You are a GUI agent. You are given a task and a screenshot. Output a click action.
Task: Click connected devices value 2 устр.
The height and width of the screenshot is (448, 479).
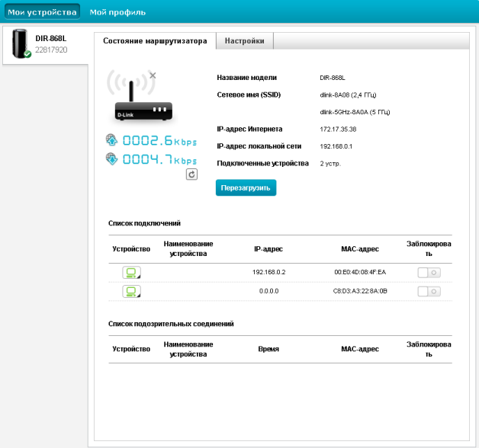[x=330, y=164]
